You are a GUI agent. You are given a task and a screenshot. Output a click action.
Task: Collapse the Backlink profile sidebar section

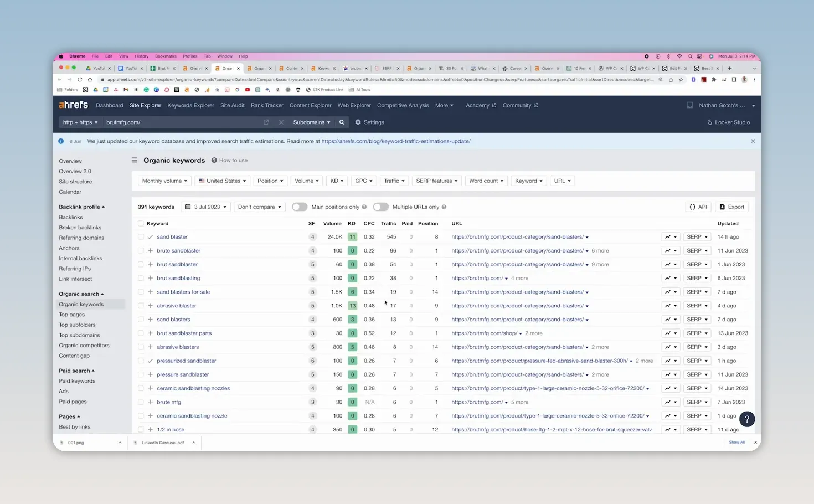tap(81, 207)
